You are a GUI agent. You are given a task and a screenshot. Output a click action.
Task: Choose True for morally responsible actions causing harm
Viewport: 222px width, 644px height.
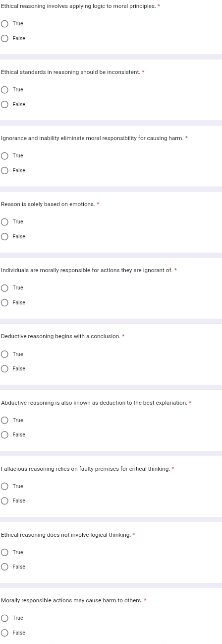click(5, 618)
